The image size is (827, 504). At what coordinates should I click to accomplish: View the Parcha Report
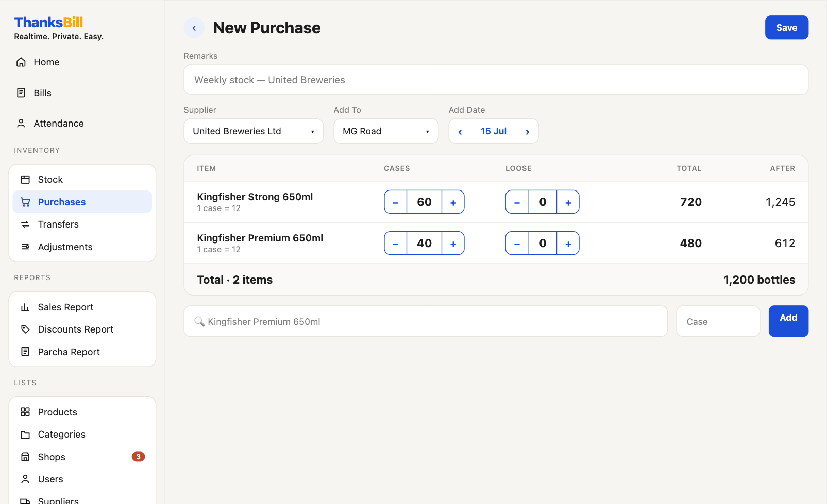[x=82, y=352]
